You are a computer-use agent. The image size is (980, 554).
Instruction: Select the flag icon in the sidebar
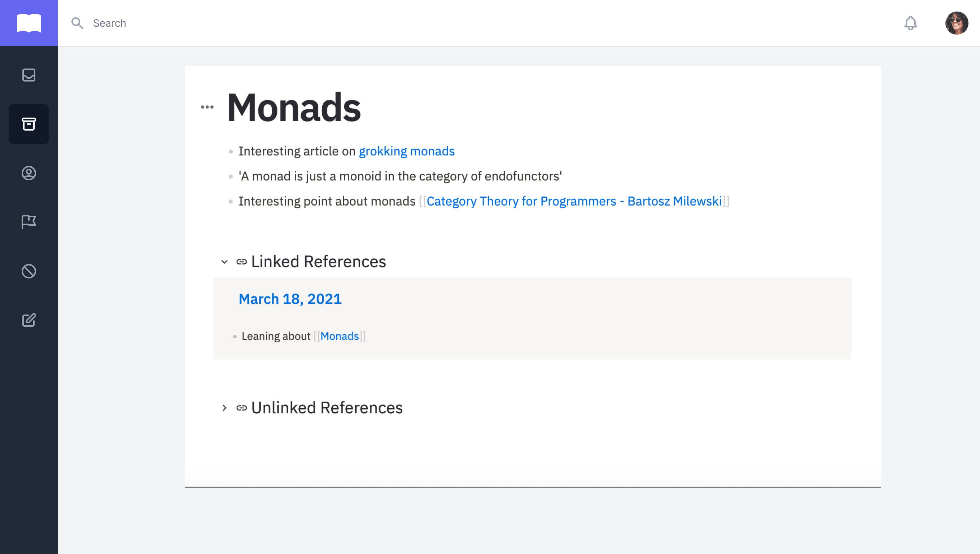(29, 222)
